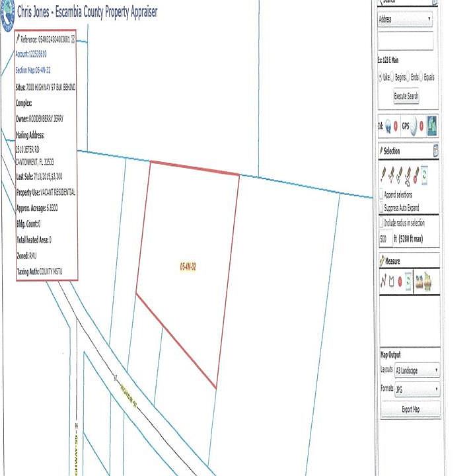
Task: Select the Begins search radio button
Action: point(392,77)
